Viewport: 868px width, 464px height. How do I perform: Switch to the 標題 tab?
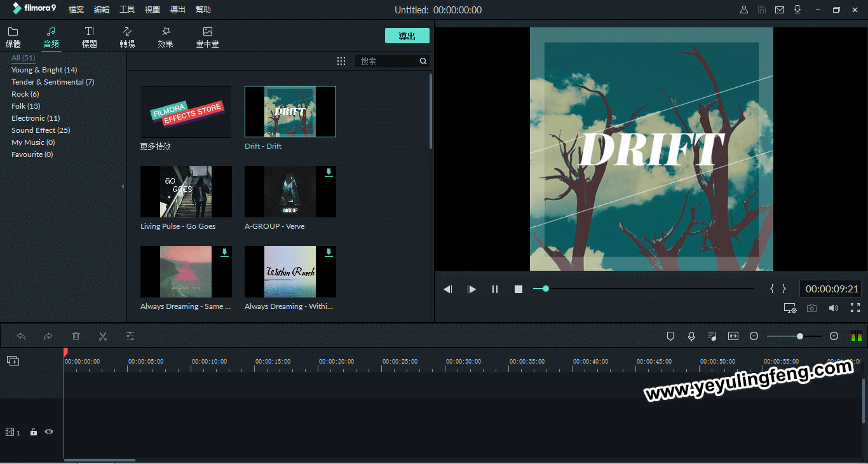90,38
